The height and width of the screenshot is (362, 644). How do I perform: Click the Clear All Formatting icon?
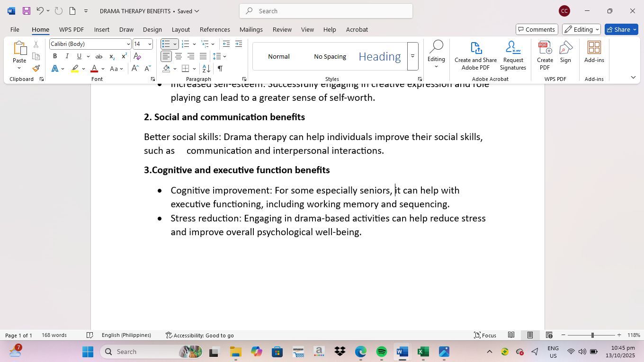click(x=137, y=56)
